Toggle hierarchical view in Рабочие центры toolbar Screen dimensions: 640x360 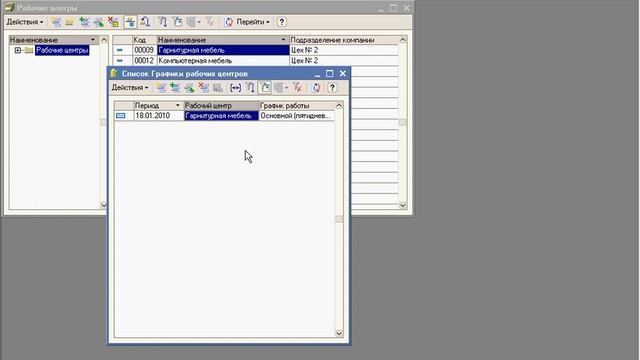click(x=131, y=22)
